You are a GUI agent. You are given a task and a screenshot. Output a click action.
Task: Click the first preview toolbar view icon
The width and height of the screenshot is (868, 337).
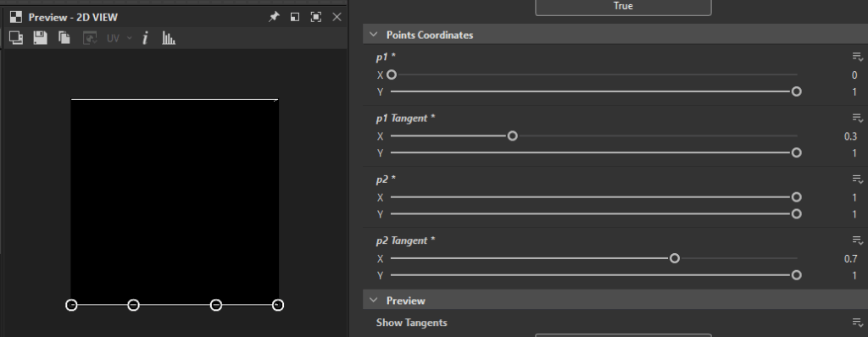pyautogui.click(x=16, y=37)
